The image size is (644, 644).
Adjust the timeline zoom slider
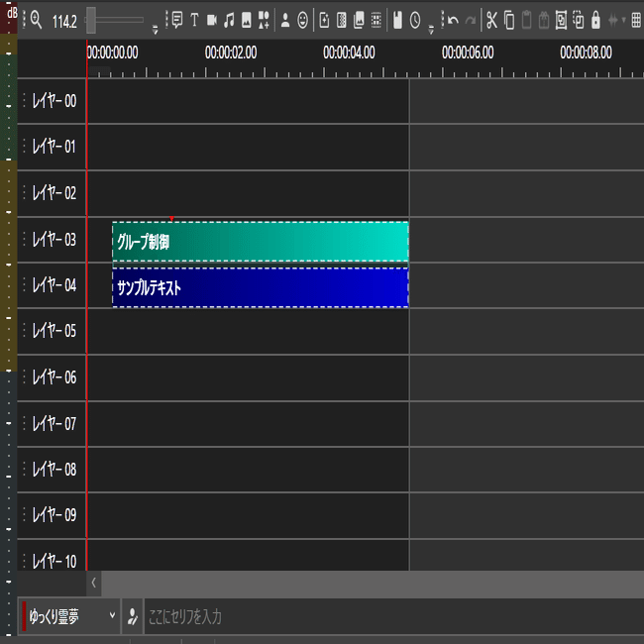tap(91, 20)
